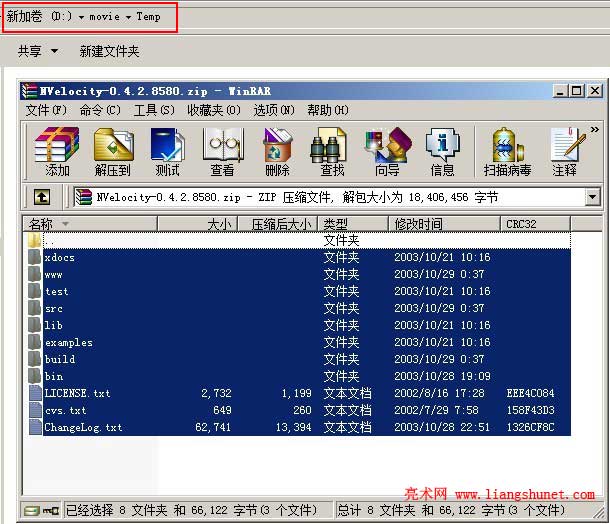Sort by CRC32 column header
Screen dimensions: 610x524
(x=536, y=224)
